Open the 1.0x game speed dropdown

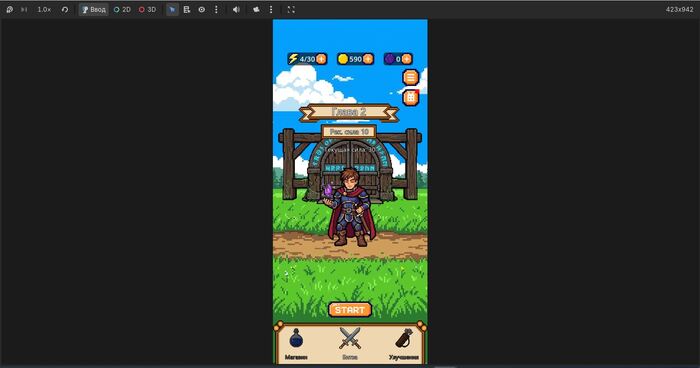pos(44,9)
